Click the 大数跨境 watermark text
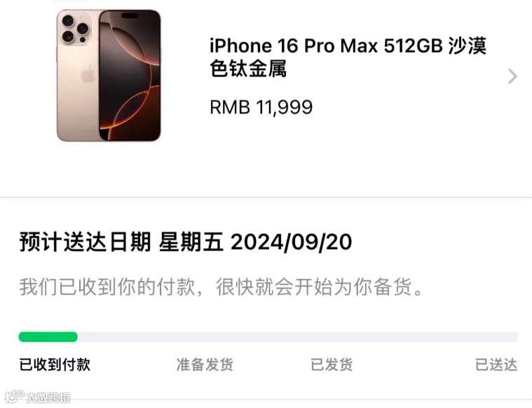The height and width of the screenshot is (408, 532). 48,397
